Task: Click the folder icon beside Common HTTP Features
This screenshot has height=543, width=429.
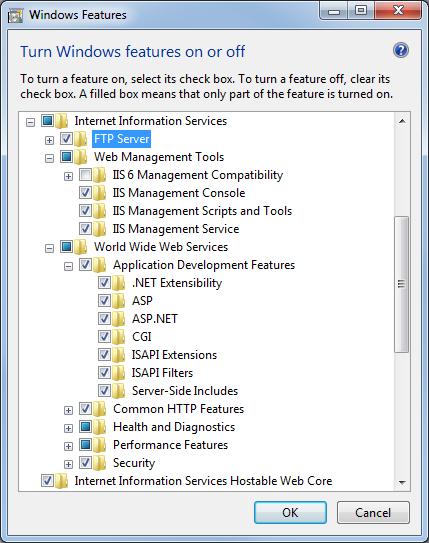Action: (x=99, y=409)
